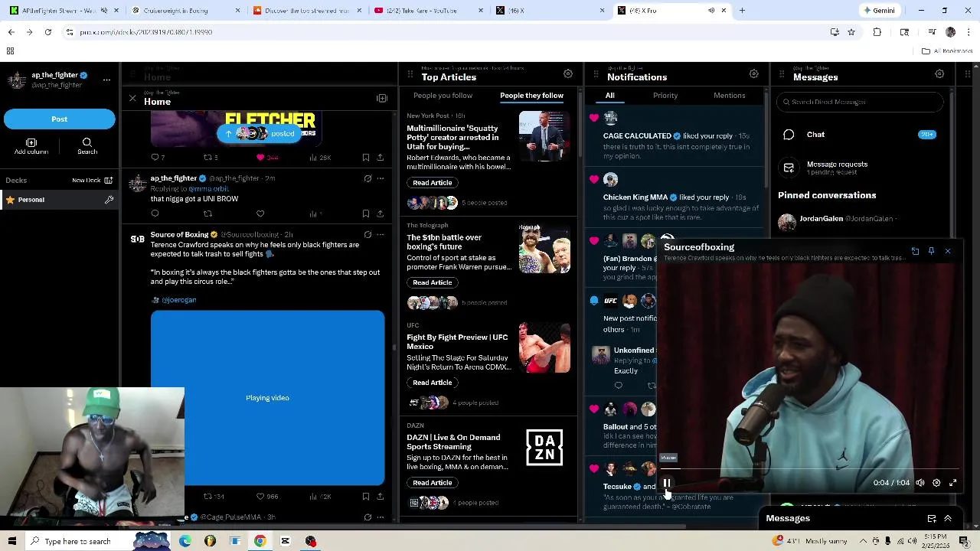Open Notifications column settings

pos(753,74)
